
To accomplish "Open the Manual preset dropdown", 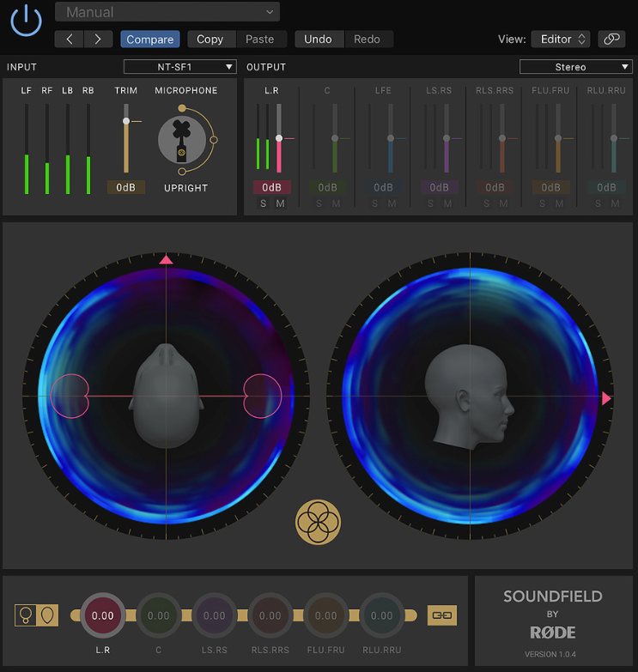I will (167, 12).
